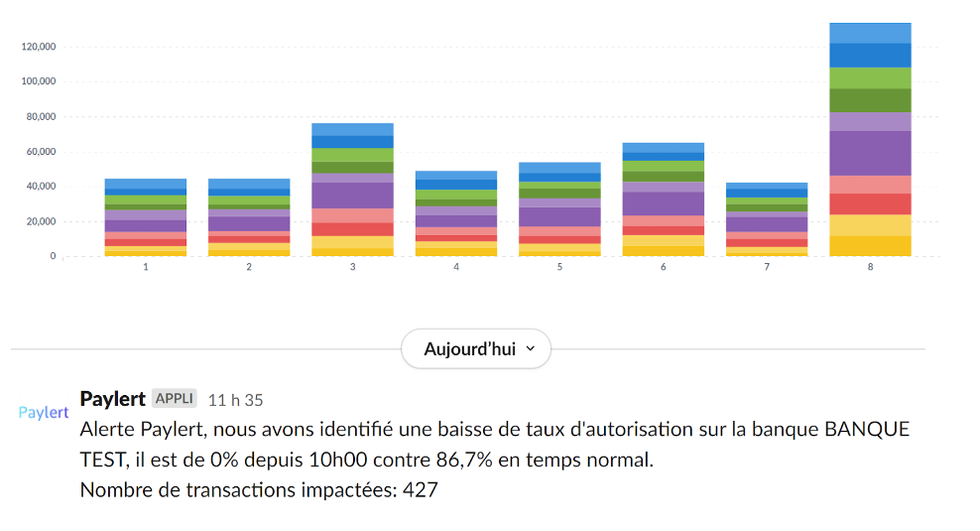Select the light green segment of bar 1

click(145, 199)
